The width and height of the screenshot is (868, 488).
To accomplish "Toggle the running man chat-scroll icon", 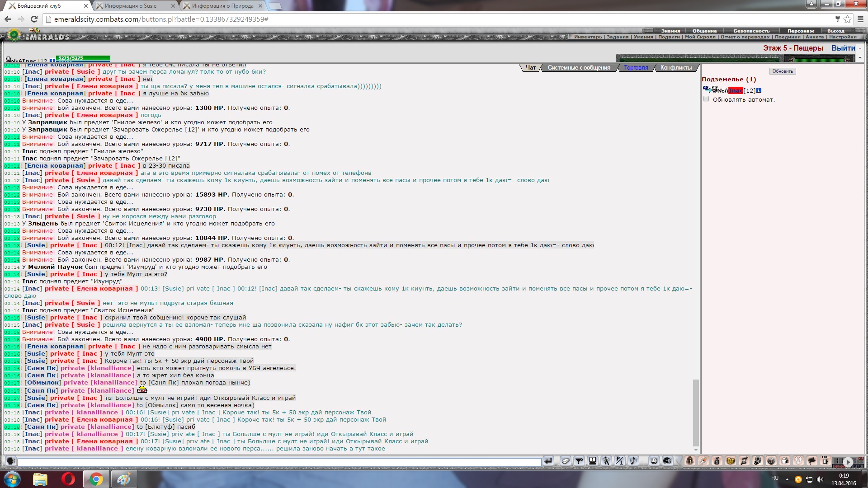I will (606, 461).
